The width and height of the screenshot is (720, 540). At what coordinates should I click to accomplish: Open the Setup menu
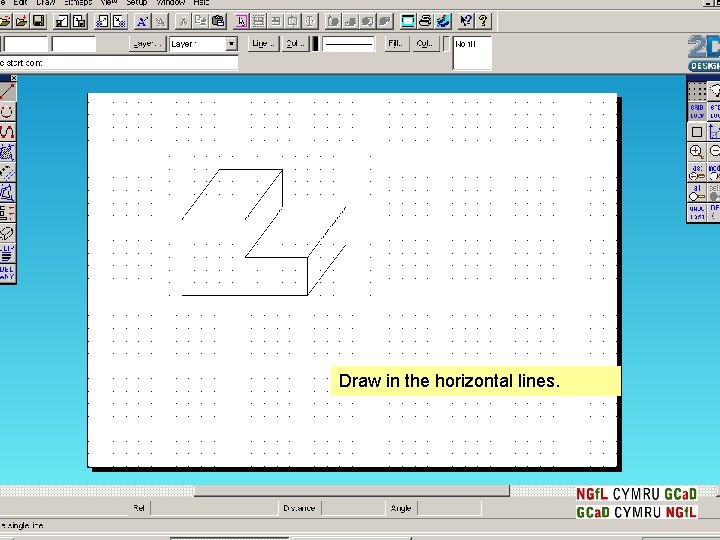click(136, 2)
